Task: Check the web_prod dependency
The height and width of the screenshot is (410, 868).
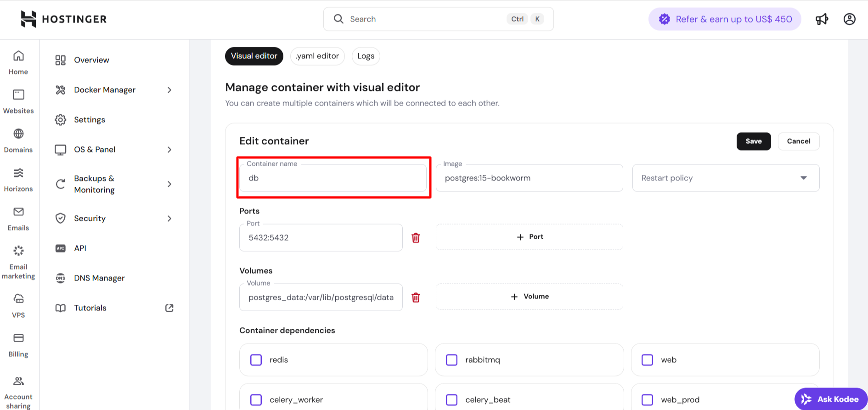Action: click(647, 399)
